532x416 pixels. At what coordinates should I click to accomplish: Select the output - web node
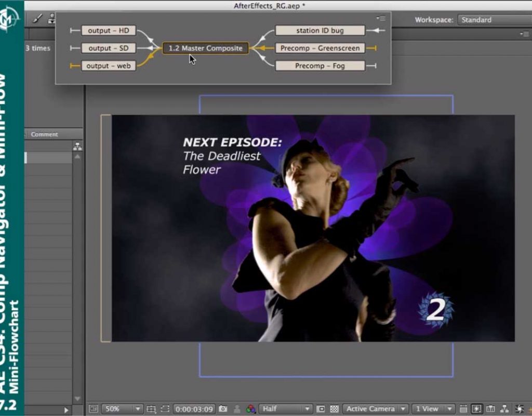(x=109, y=66)
